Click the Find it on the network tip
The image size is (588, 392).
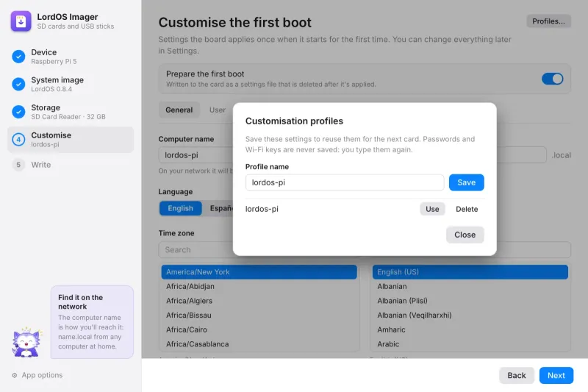[x=92, y=322]
